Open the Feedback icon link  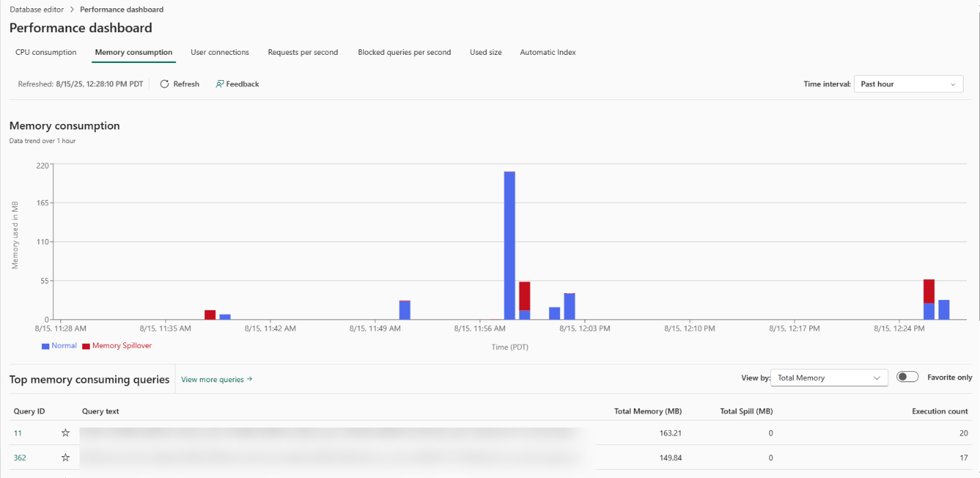tap(220, 84)
